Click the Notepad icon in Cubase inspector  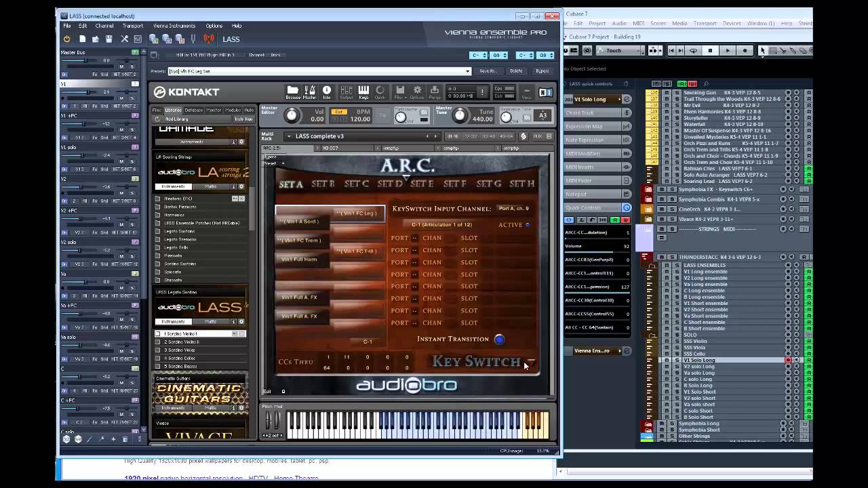(627, 194)
